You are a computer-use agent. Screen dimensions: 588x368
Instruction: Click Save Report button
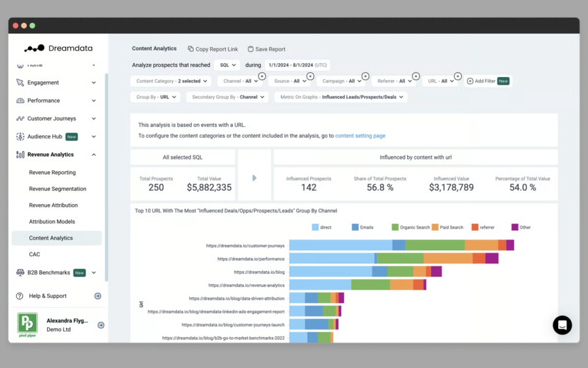[266, 49]
